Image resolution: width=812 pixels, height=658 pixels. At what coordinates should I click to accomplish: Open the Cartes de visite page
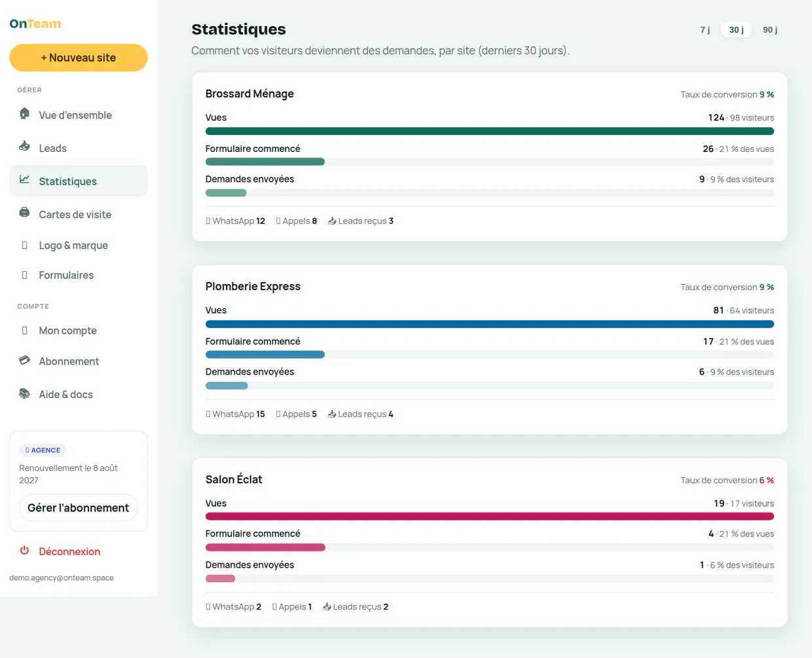coord(79,215)
